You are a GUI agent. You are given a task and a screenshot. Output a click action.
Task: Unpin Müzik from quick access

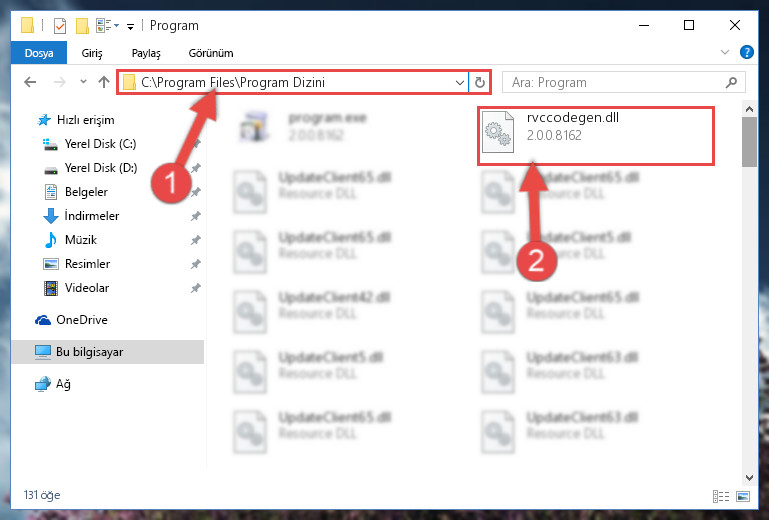(195, 240)
